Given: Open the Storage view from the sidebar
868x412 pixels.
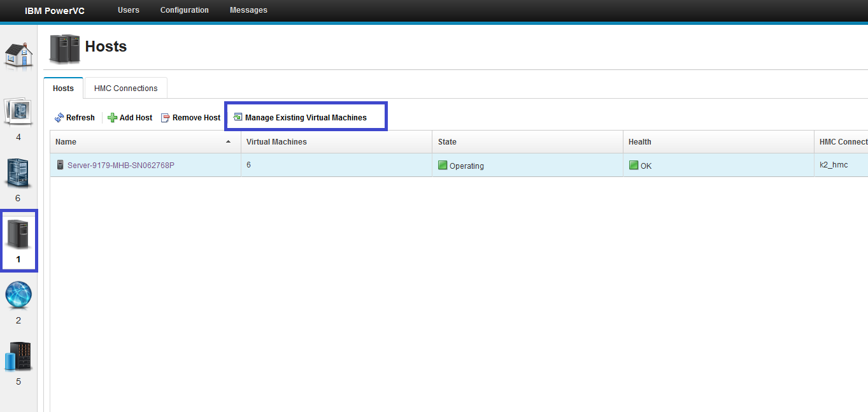Looking at the screenshot, I should (x=18, y=357).
